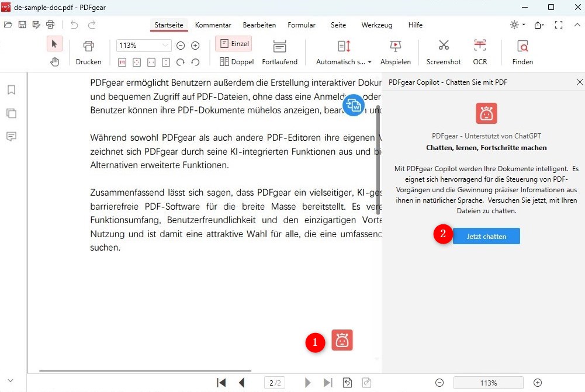Image resolution: width=585 pixels, height=392 pixels.
Task: Zoom in with the status bar plus
Action: (538, 383)
